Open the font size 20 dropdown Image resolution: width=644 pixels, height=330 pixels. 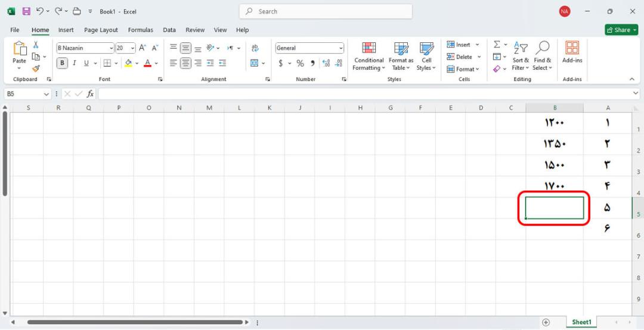tap(132, 48)
